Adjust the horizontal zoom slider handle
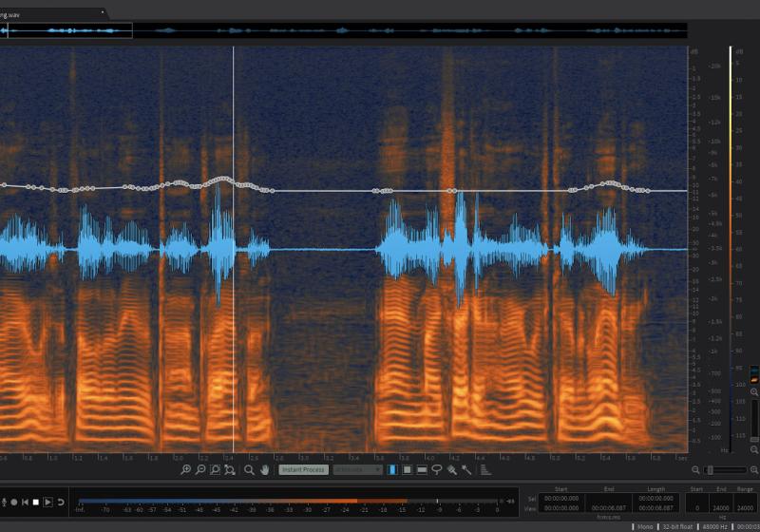This screenshot has height=532, width=760. (709, 470)
